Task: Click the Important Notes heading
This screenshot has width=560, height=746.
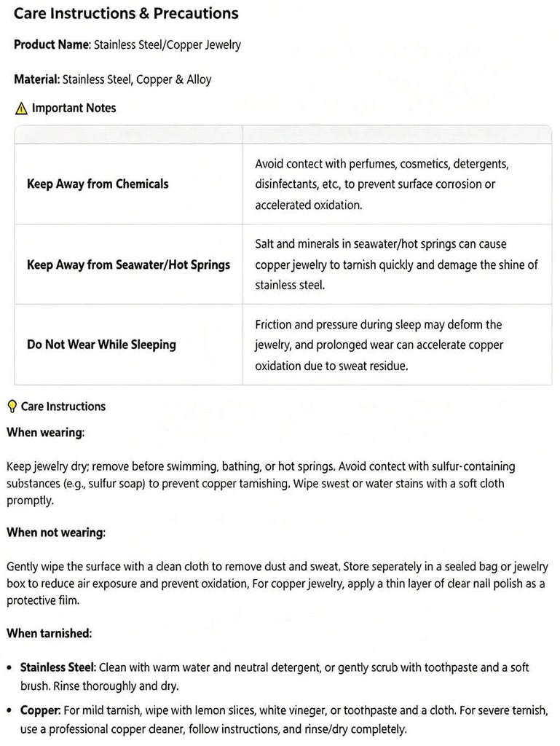Action: [x=74, y=108]
